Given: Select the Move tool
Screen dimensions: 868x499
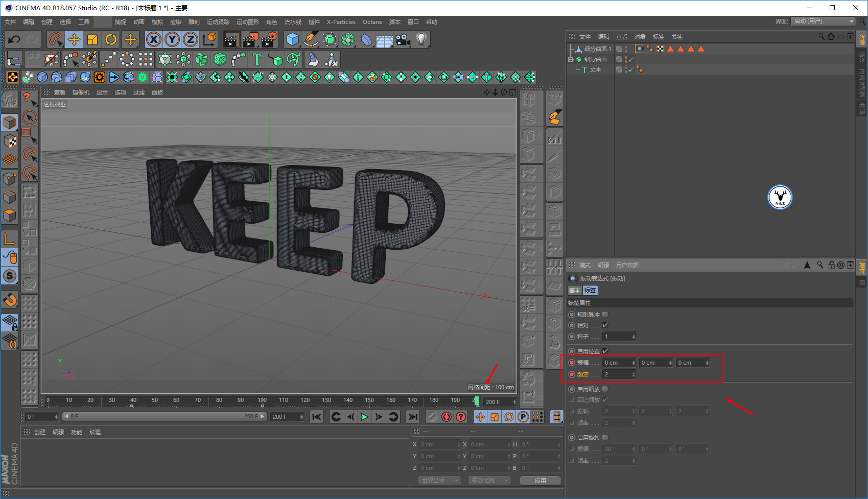Looking at the screenshot, I should pos(74,39).
